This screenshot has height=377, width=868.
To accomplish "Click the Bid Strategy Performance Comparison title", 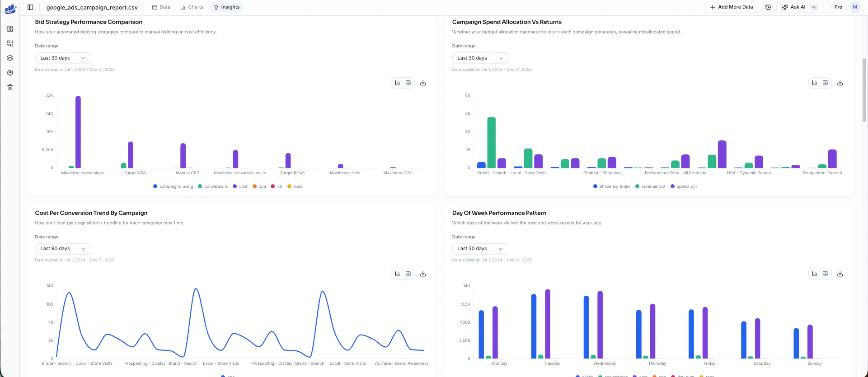I will pyautogui.click(x=89, y=22).
